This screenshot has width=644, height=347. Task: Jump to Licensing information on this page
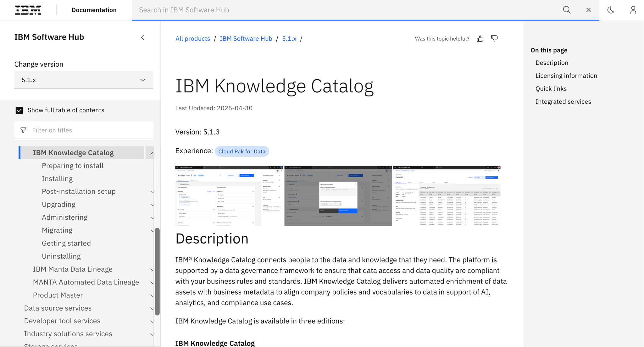[566, 75]
